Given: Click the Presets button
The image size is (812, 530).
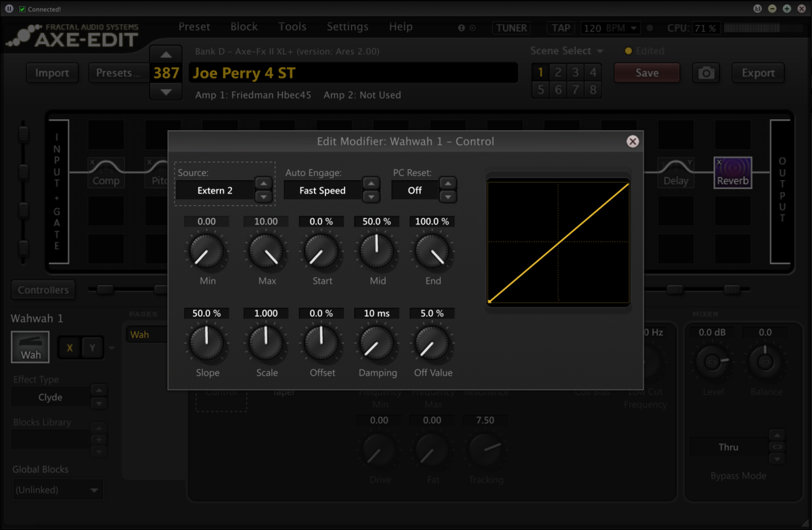Looking at the screenshot, I should pyautogui.click(x=118, y=73).
